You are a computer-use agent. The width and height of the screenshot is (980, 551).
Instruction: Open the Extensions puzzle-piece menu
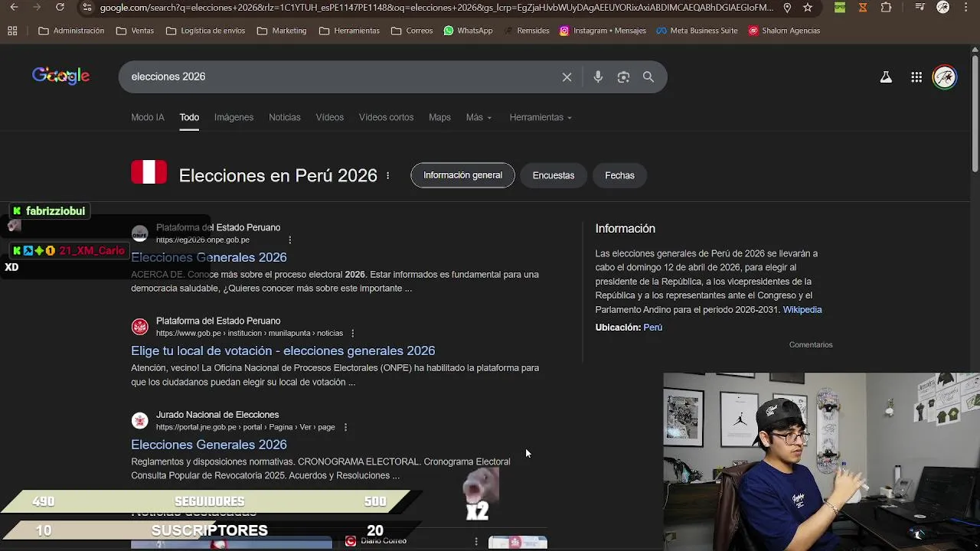[x=886, y=8]
